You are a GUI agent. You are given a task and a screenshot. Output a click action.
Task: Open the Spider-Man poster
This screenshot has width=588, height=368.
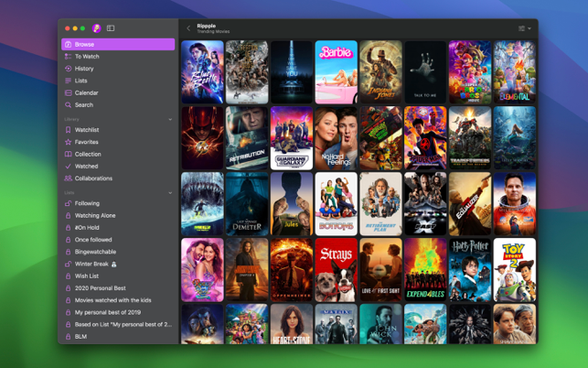[x=425, y=138]
